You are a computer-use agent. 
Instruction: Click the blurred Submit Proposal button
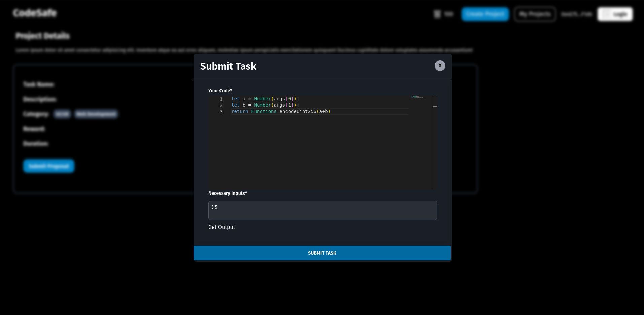pyautogui.click(x=49, y=166)
